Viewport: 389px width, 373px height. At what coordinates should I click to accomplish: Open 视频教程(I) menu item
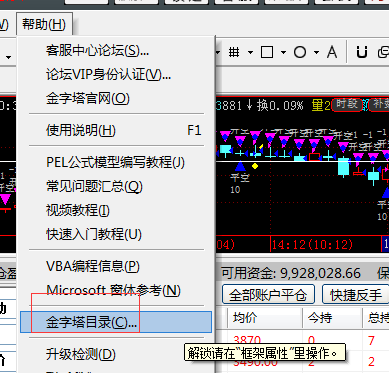116,210
